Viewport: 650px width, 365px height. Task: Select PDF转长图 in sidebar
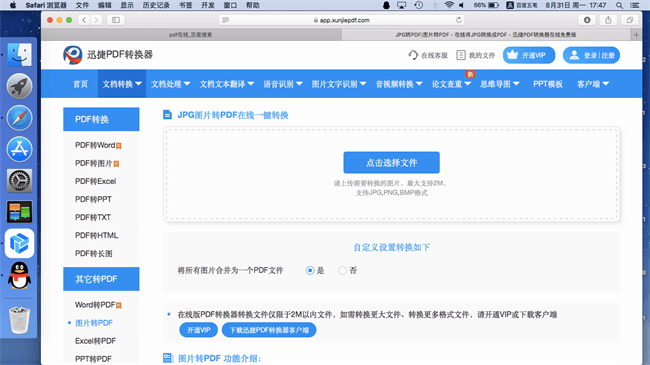click(94, 253)
